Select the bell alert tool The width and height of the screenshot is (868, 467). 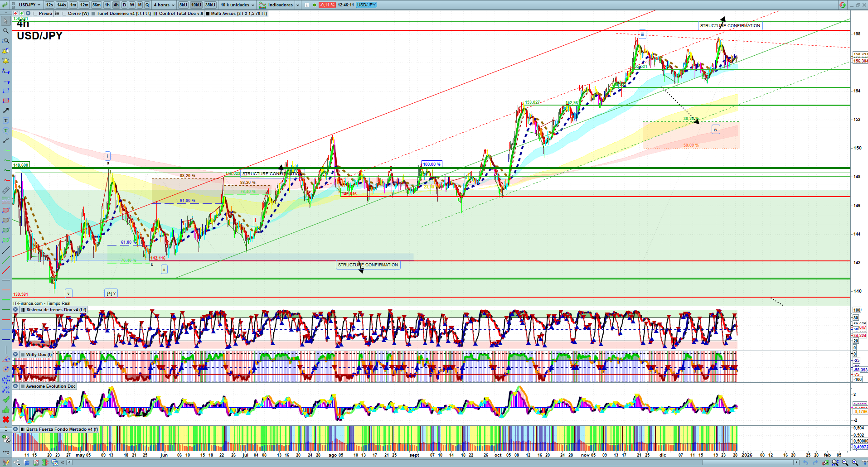pos(6,61)
